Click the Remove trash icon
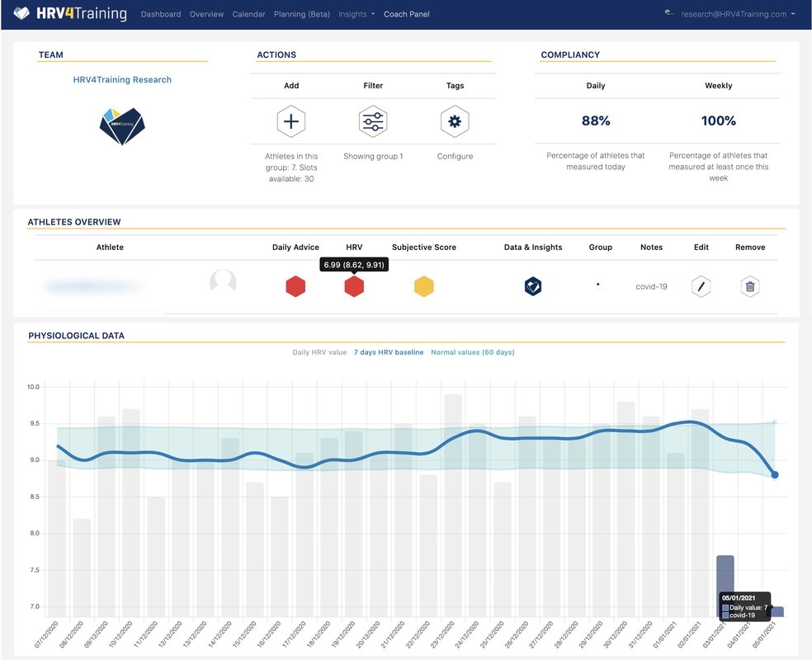The width and height of the screenshot is (812, 660). [750, 286]
